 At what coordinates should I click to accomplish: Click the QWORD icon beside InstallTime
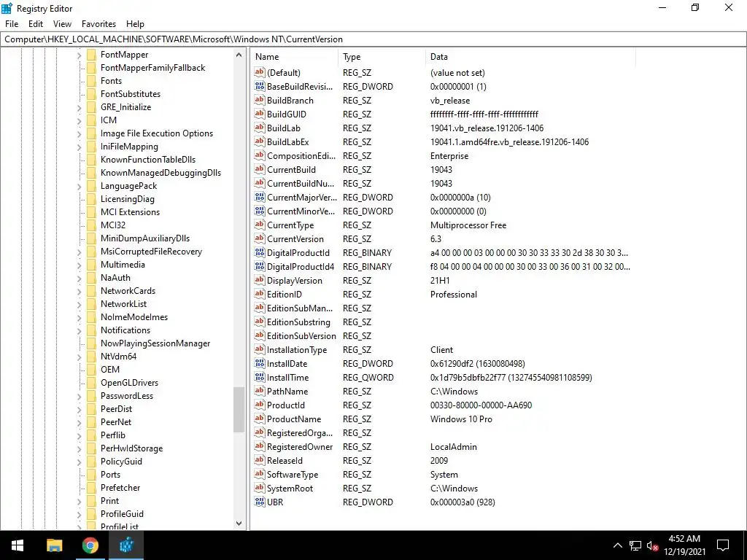(x=260, y=377)
